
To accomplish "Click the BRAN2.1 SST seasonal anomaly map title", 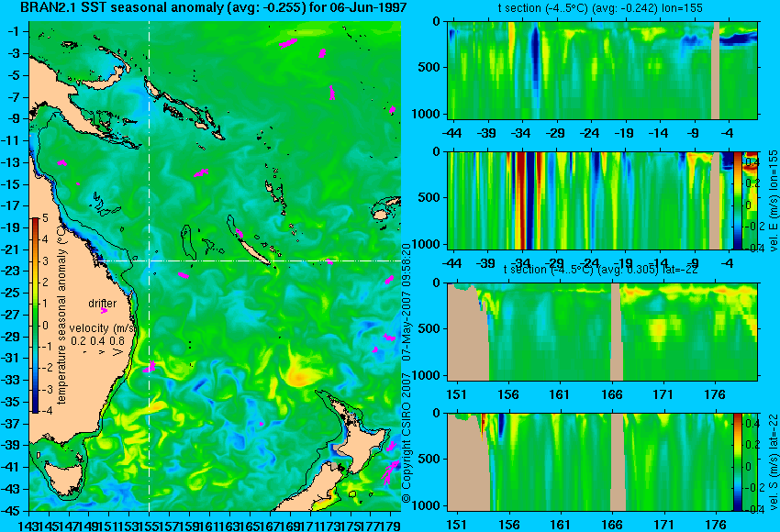I will pyautogui.click(x=213, y=7).
